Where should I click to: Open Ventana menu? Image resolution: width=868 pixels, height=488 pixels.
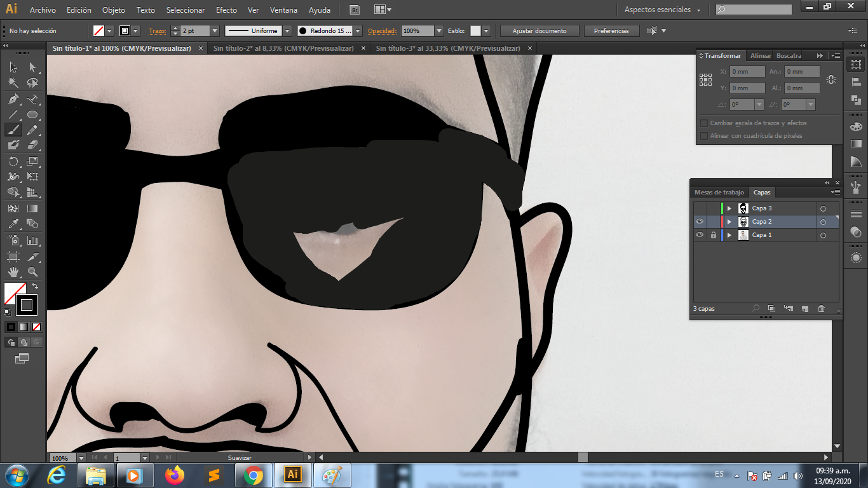point(283,10)
